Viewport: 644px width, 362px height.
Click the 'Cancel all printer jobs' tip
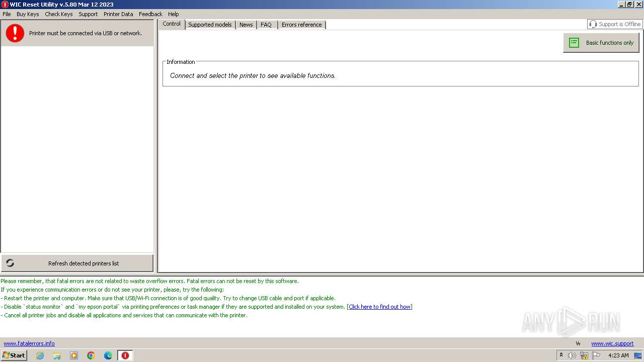click(124, 315)
